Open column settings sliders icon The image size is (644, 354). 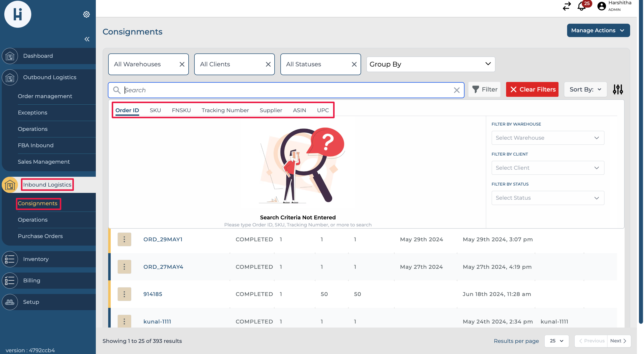pos(618,90)
